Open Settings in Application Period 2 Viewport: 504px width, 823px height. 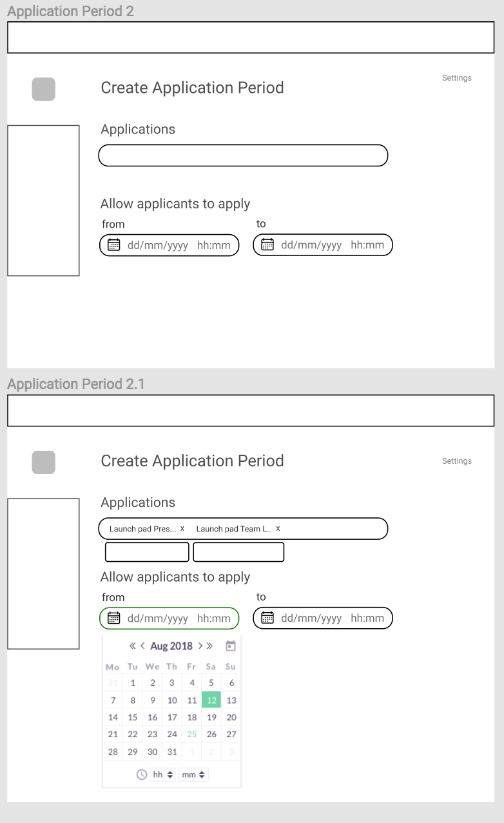point(456,77)
